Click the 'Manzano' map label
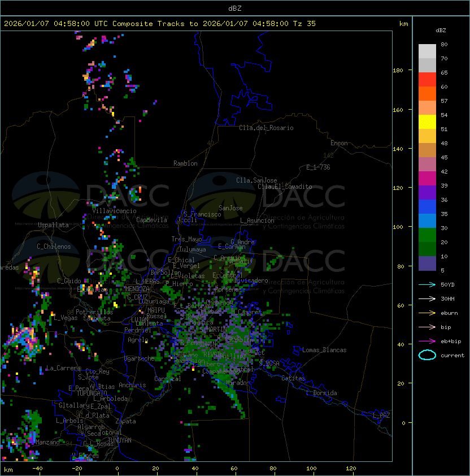Screen dimensions: 470x476 coord(47,442)
